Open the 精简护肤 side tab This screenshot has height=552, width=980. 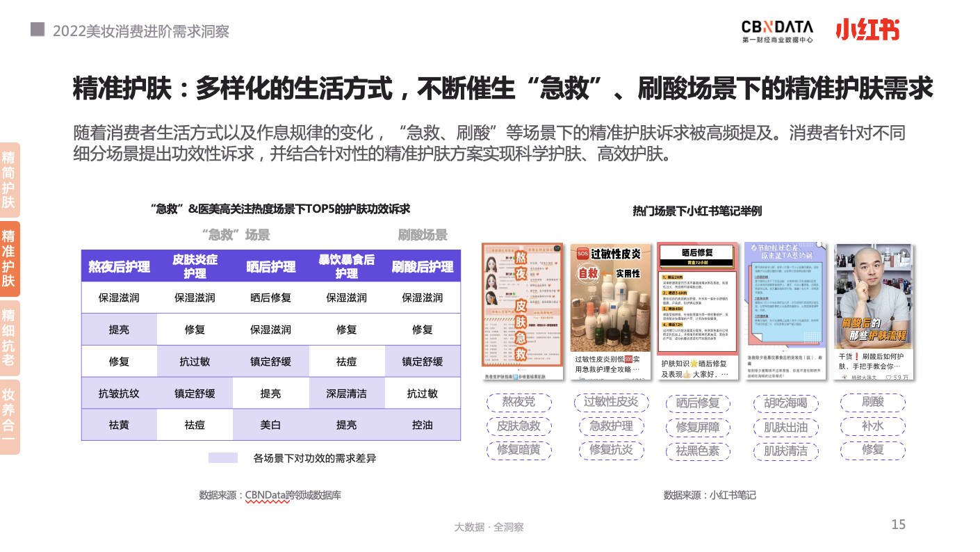9,179
